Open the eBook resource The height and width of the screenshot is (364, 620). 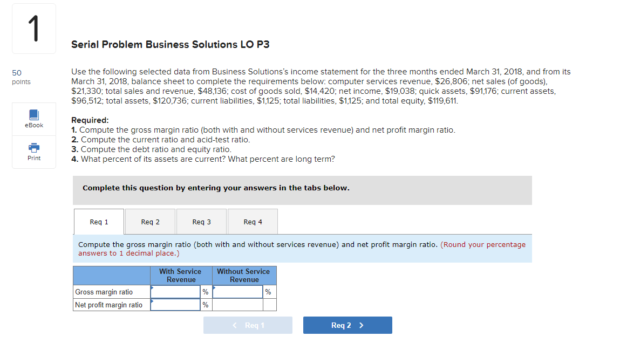pyautogui.click(x=33, y=119)
